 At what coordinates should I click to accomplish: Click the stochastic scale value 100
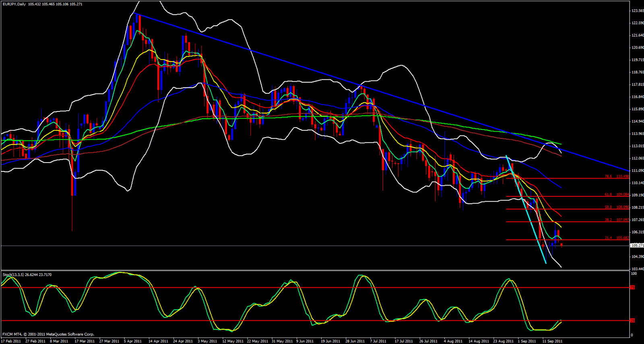click(x=634, y=274)
